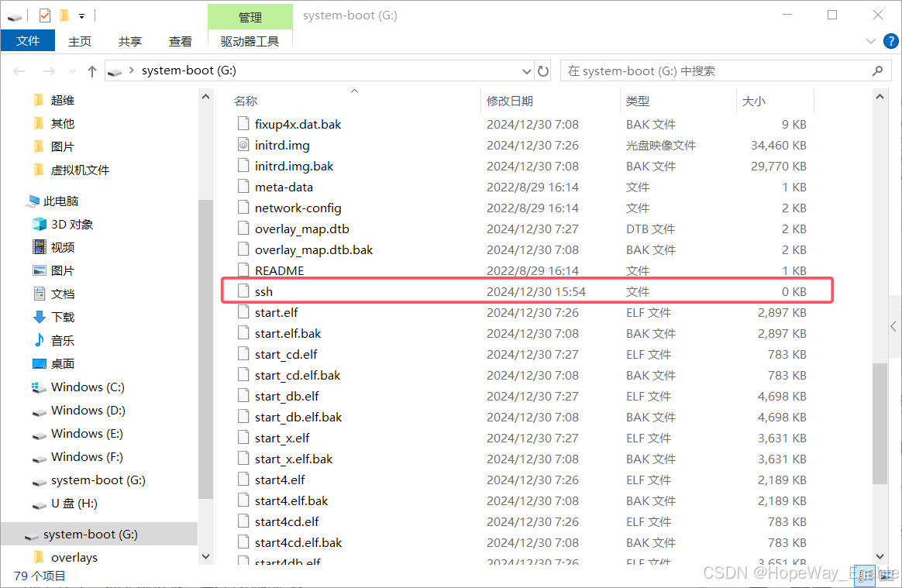Switch to the 主页 tab
The height and width of the screenshot is (588, 902).
(80, 41)
